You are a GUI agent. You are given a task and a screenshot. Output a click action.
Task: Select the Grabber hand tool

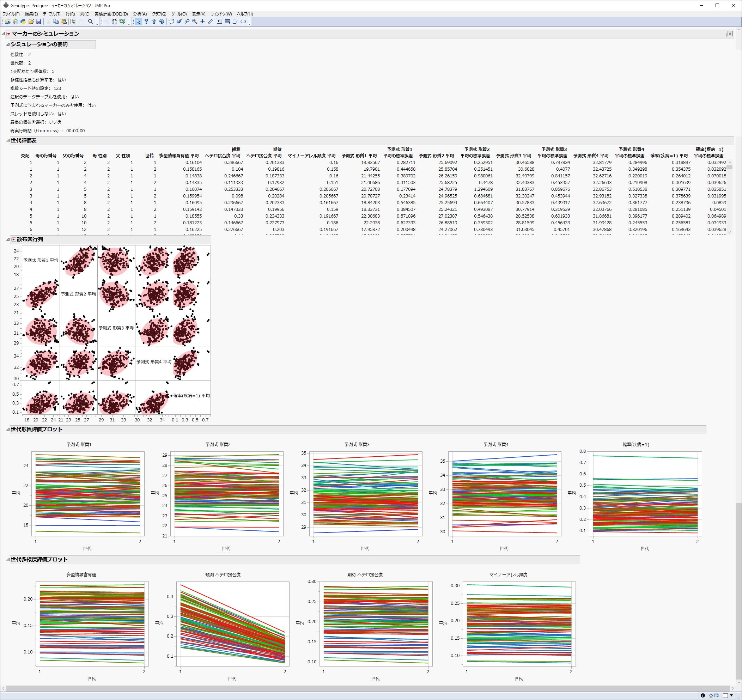[x=171, y=22]
